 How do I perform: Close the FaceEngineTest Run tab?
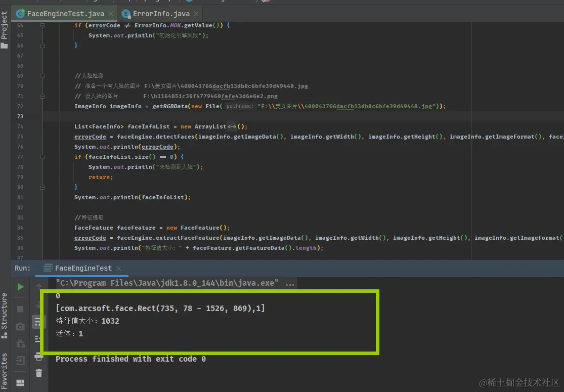point(119,268)
